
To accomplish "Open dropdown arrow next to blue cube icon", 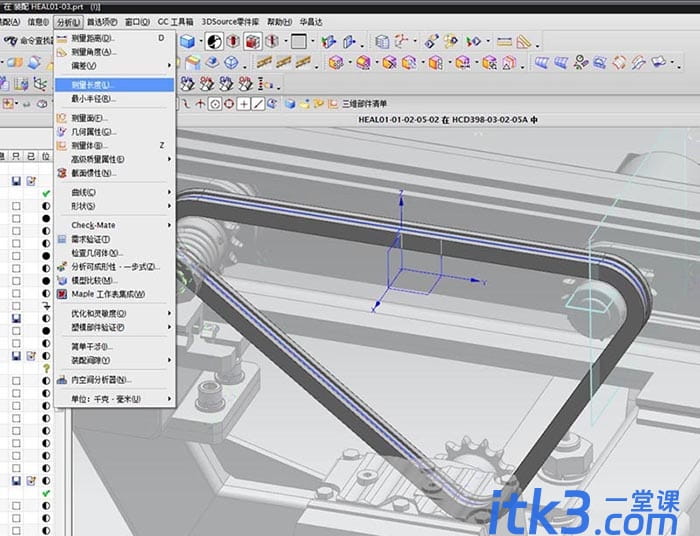I will [200, 42].
